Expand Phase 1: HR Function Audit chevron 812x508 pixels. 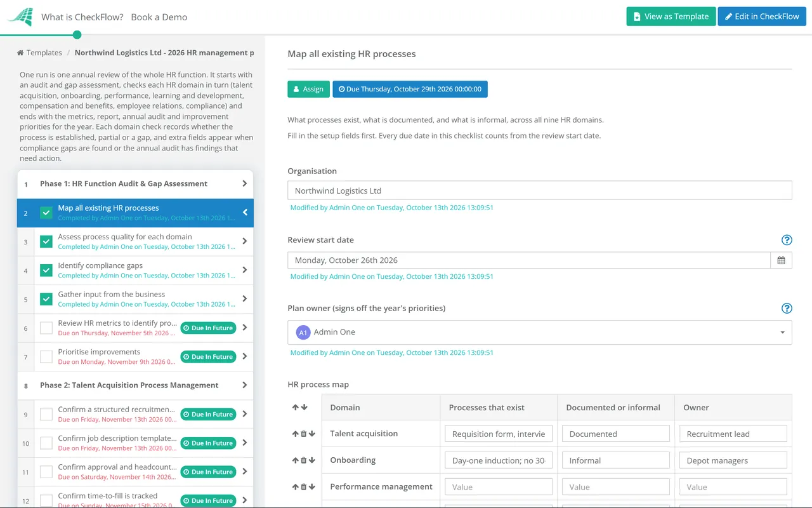[245, 184]
